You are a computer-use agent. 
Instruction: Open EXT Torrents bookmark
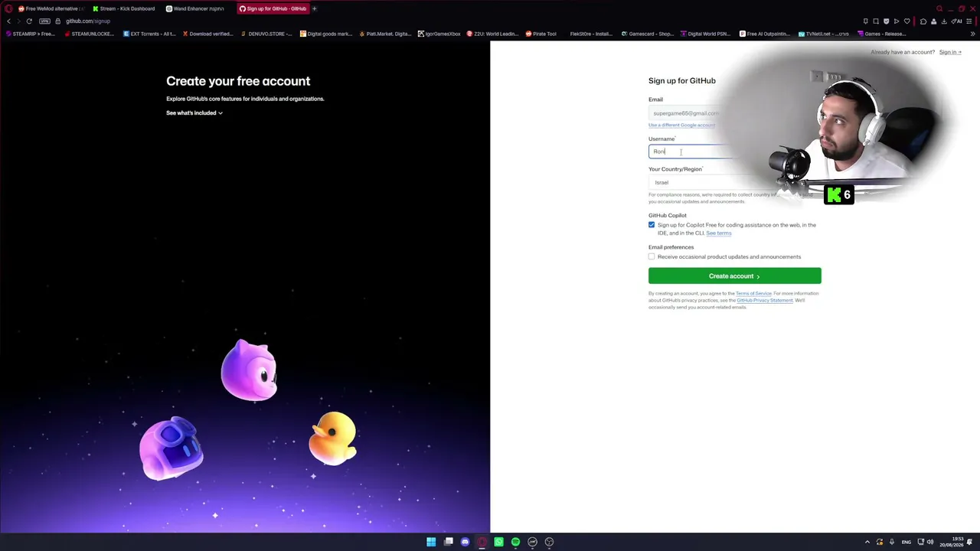pos(150,34)
